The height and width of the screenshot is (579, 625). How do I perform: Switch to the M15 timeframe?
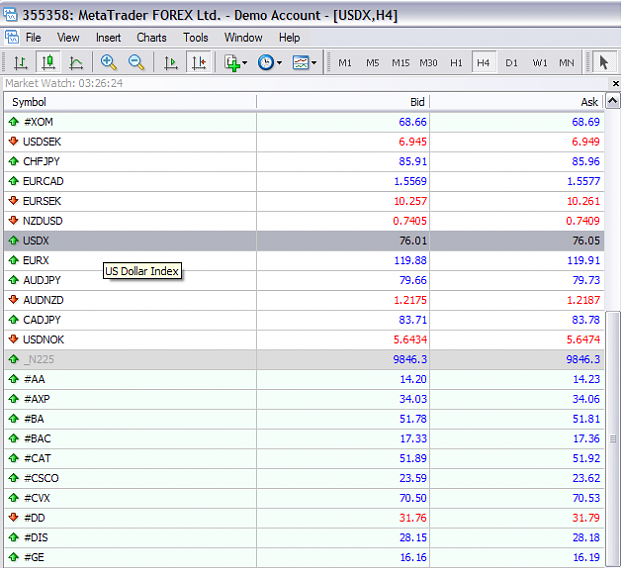(401, 63)
